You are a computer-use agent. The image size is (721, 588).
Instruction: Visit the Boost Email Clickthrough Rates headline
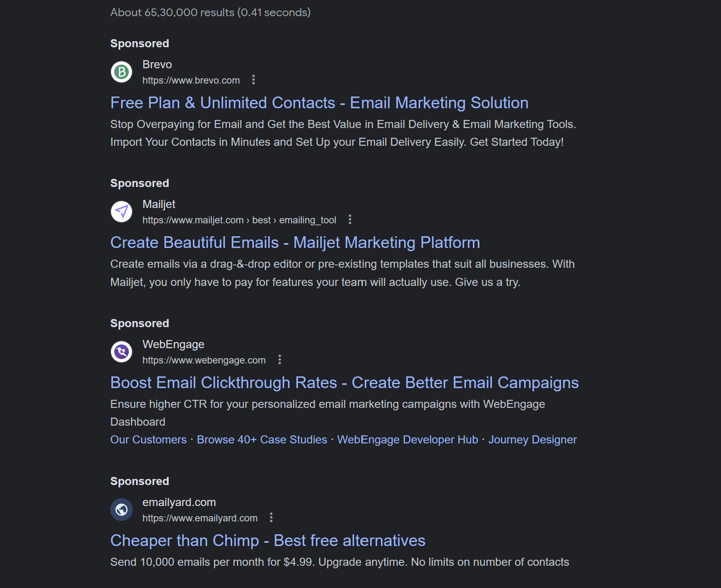344,383
